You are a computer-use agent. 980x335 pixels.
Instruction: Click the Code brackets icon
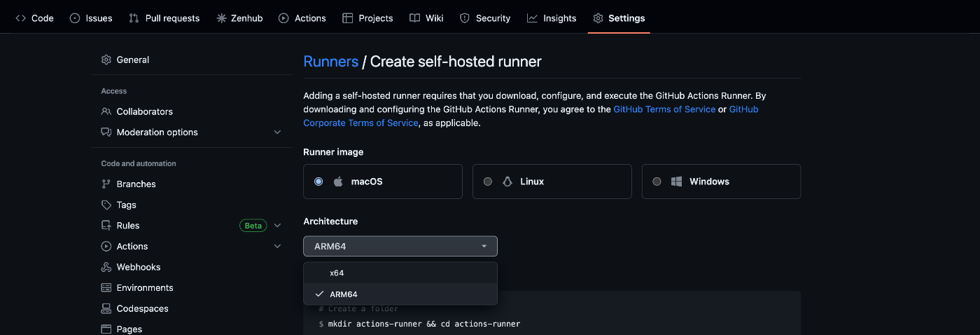click(x=20, y=18)
